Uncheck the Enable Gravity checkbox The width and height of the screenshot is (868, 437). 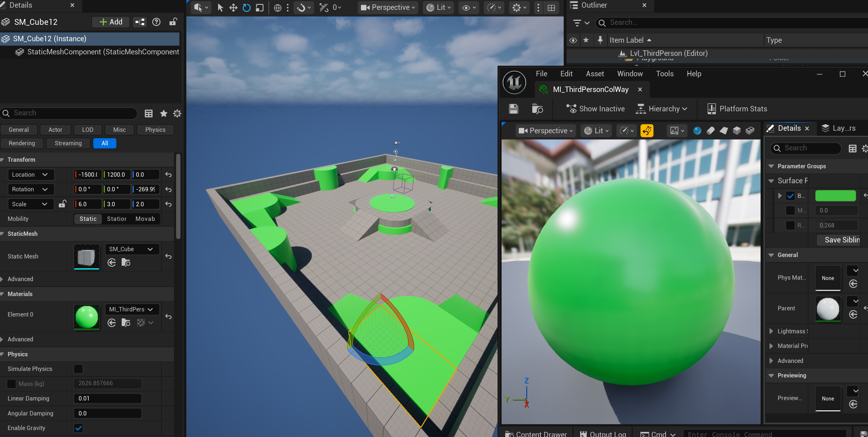78,428
